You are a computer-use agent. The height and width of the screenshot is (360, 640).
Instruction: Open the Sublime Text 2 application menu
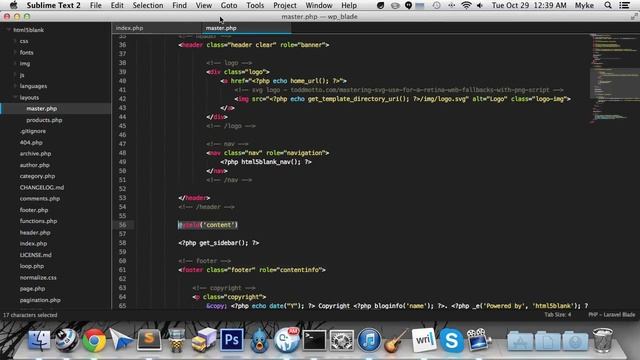click(x=53, y=5)
